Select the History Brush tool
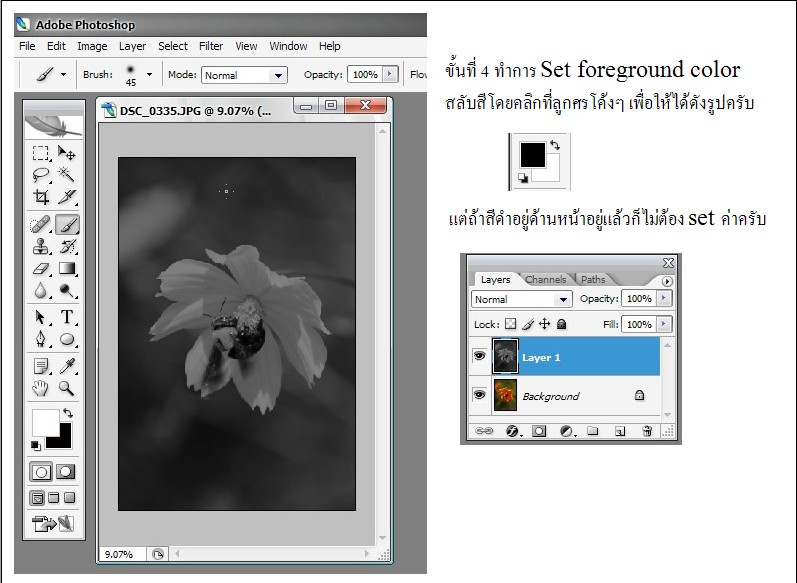This screenshot has width=797, height=583. (67, 247)
